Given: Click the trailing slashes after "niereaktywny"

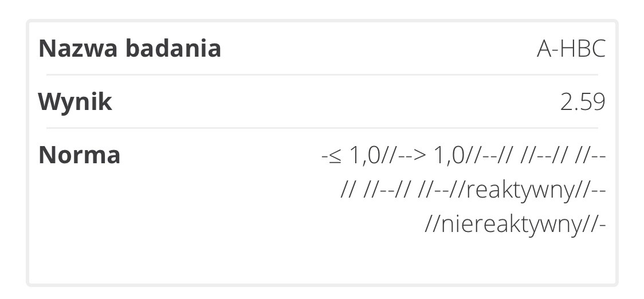Looking at the screenshot, I should pos(593,225).
